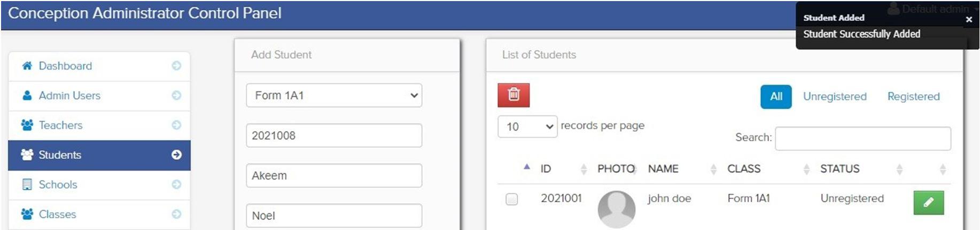Viewport: 980px width, 230px height.
Task: Go to the Students sidebar section
Action: tap(60, 155)
